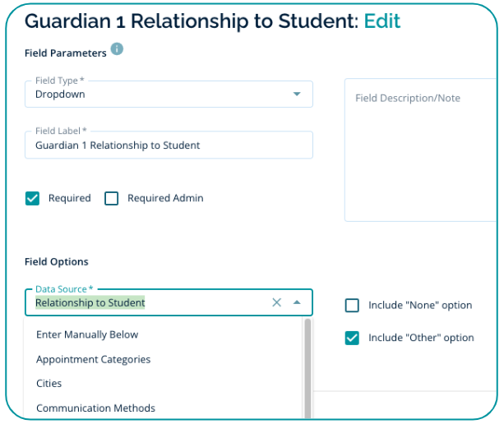Click into Field Description/Note text area

point(419,156)
